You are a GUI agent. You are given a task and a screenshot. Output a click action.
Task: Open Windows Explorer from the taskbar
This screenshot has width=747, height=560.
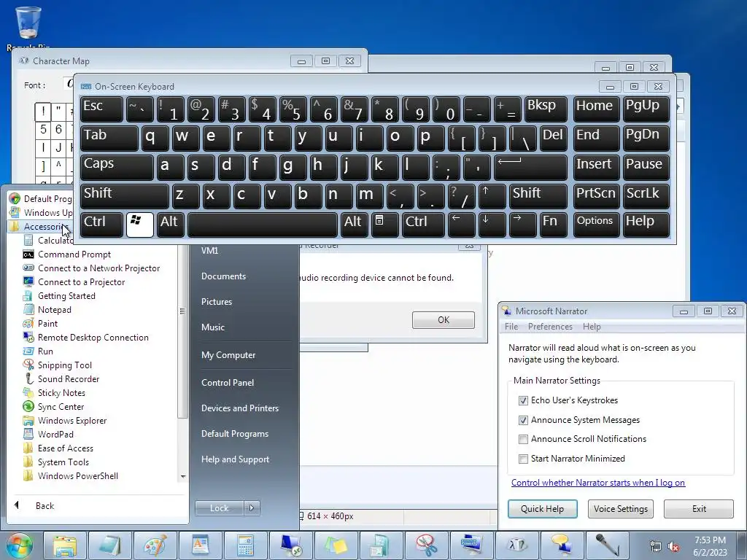click(x=65, y=545)
